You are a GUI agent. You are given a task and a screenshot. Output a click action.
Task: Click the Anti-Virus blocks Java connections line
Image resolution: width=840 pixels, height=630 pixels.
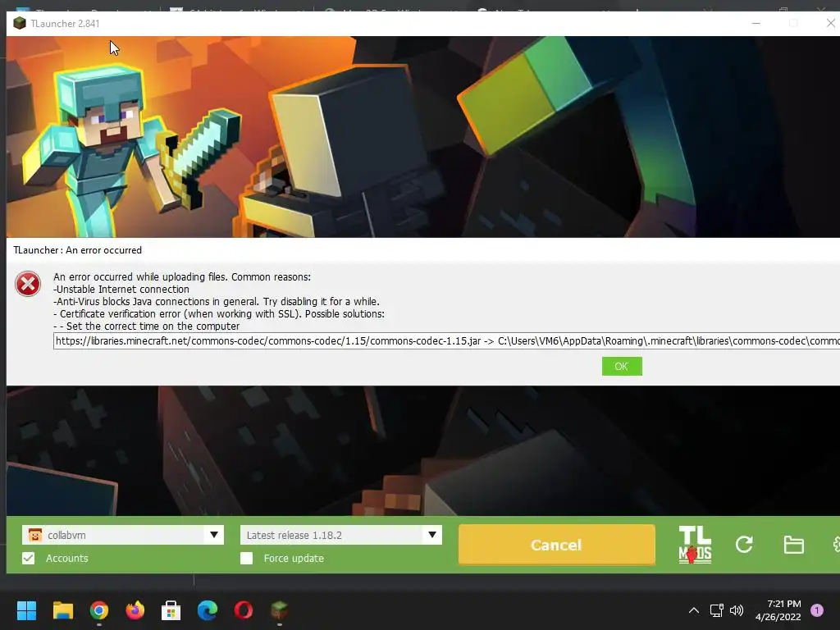217,302
